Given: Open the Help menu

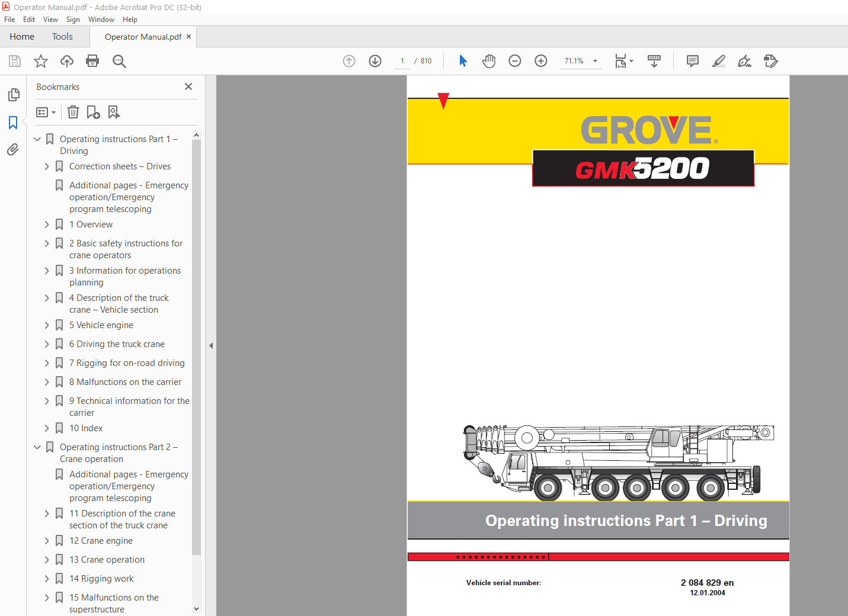Looking at the screenshot, I should pos(130,20).
